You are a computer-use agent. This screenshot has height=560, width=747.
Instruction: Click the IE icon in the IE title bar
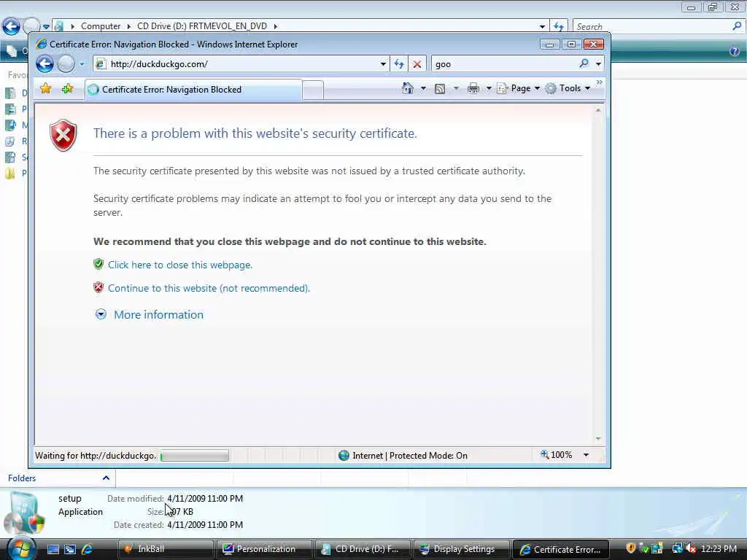pos(42,44)
